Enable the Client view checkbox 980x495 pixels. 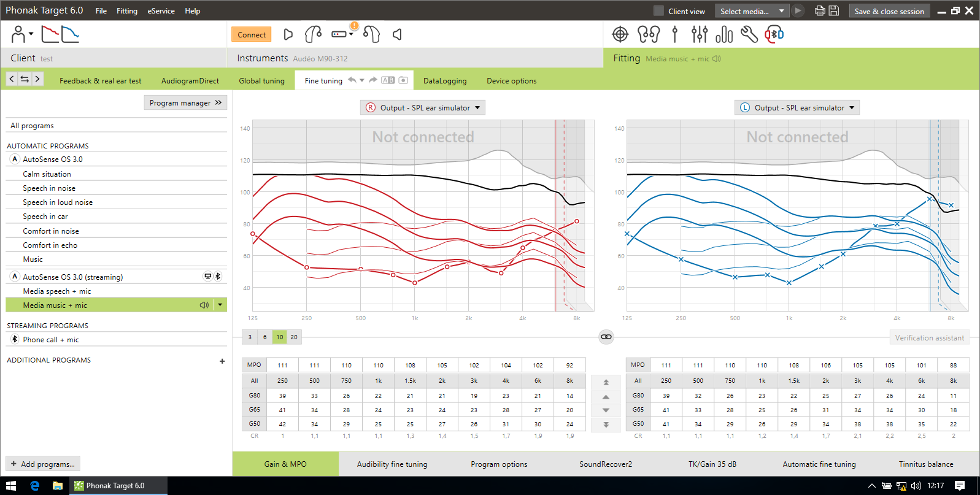tap(658, 11)
